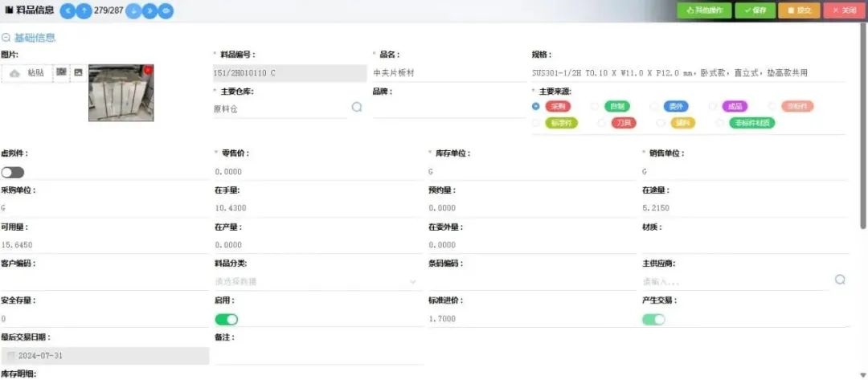Click the 料品编号 field 151/2H010110 C
This screenshot has height=380, width=868.
pyautogui.click(x=289, y=73)
